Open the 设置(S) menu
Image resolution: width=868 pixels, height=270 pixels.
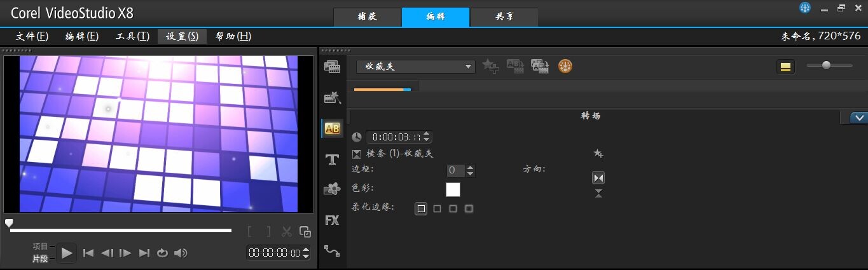(182, 36)
